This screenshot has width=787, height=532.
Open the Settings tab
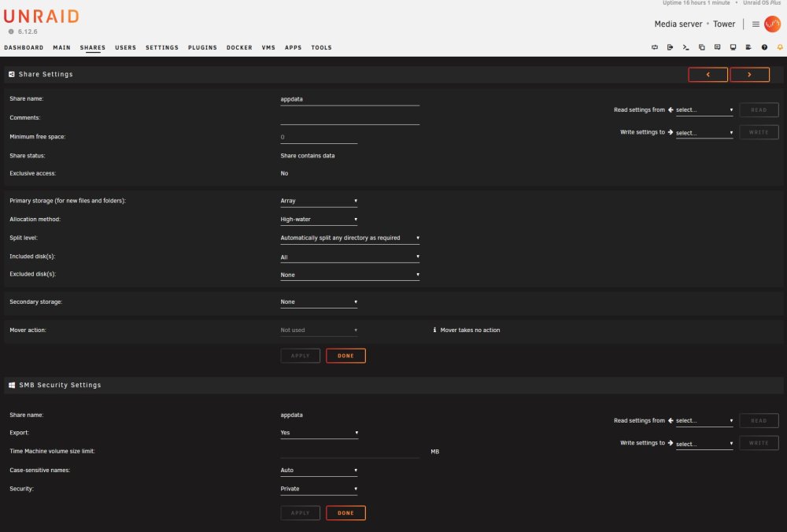(x=162, y=48)
